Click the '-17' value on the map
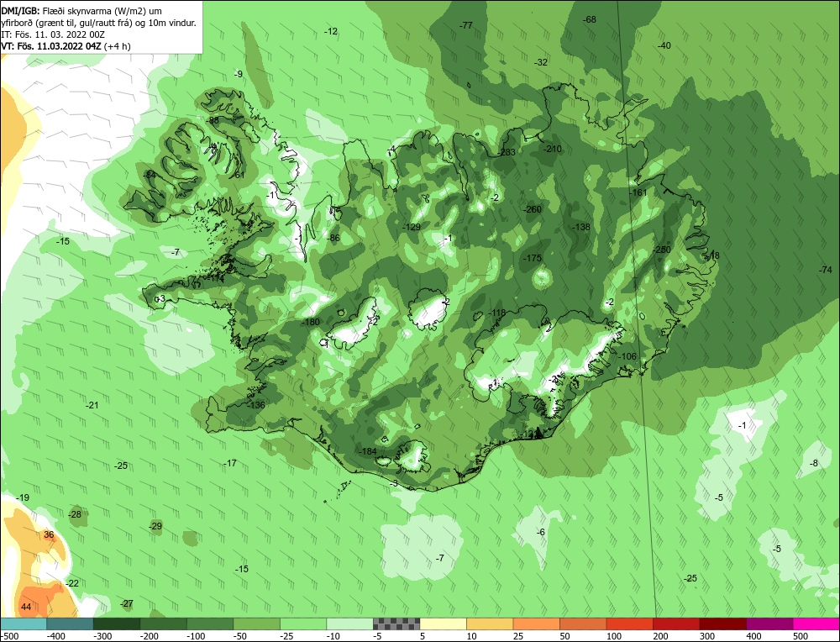This screenshot has width=840, height=642. click(230, 463)
